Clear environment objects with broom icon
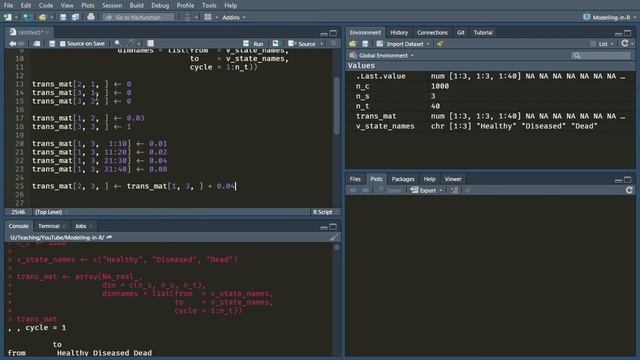This screenshot has width=640, height=360. (x=440, y=44)
